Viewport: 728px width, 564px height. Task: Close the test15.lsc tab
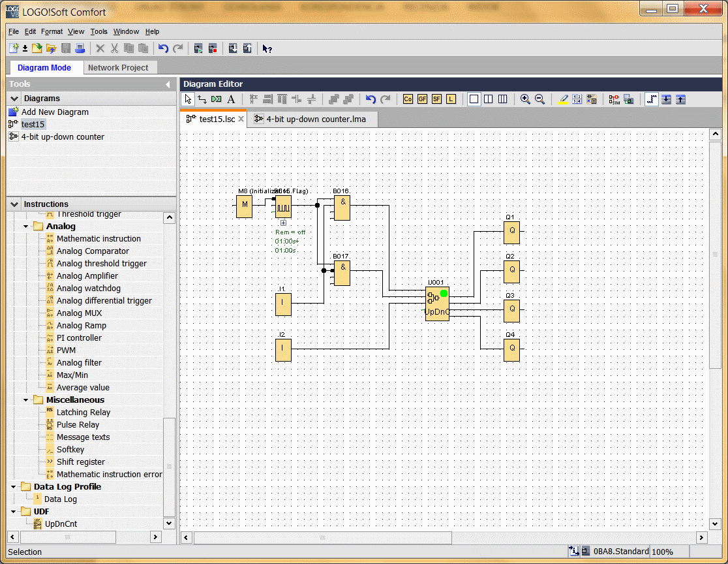click(x=241, y=119)
